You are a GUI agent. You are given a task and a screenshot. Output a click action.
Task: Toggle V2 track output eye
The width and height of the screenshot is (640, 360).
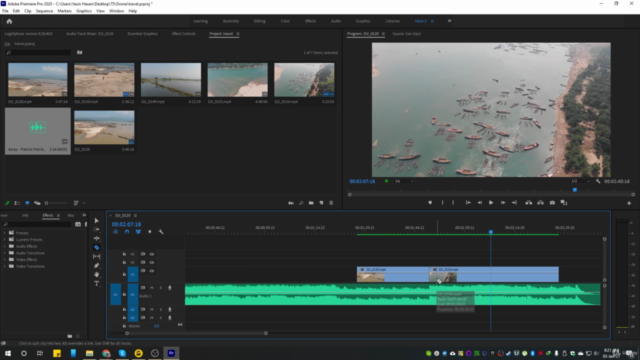click(152, 262)
